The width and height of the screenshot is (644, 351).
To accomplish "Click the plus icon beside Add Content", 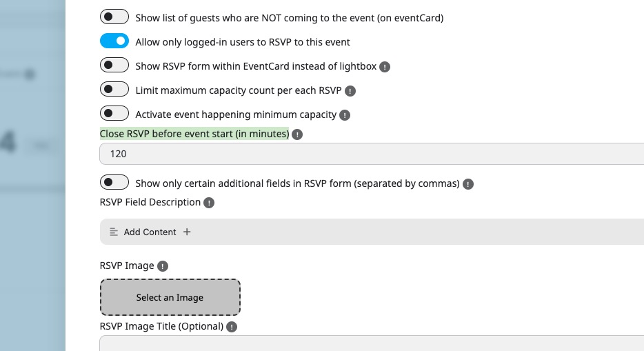I will [x=187, y=232].
